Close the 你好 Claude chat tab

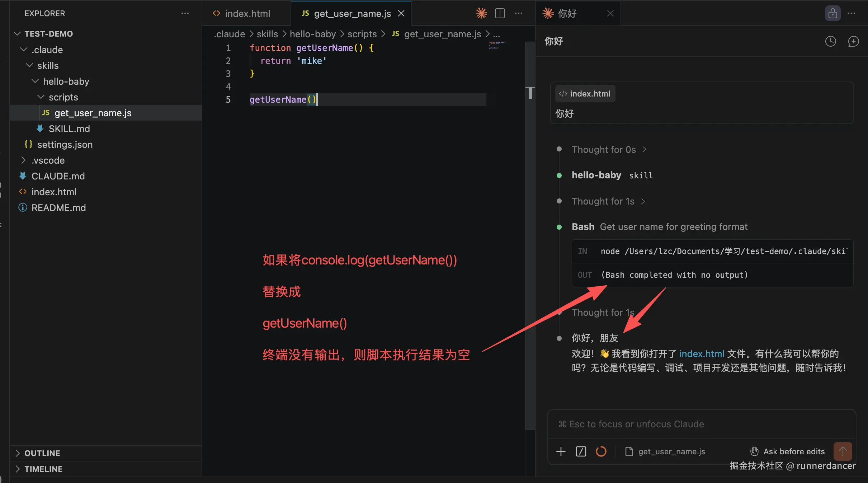point(610,13)
